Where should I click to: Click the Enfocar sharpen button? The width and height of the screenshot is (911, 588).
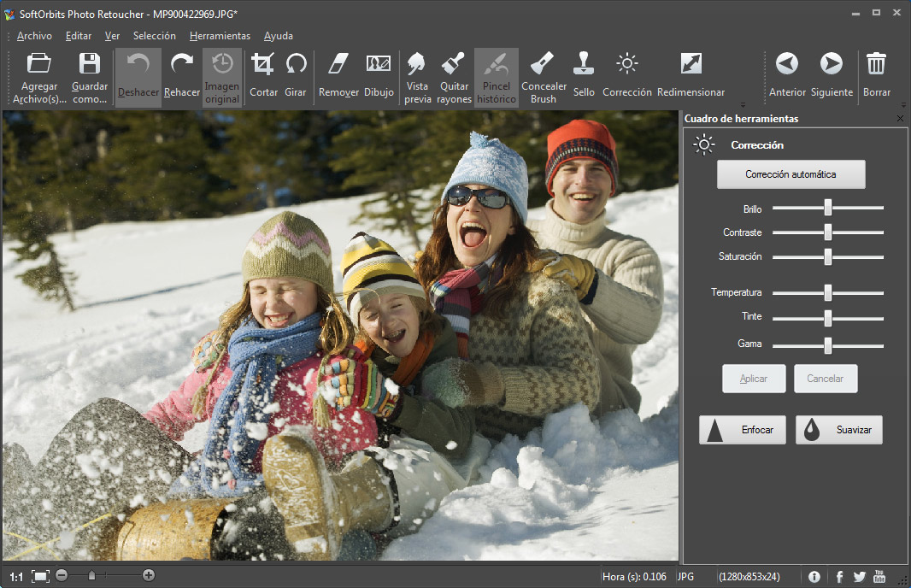(742, 430)
